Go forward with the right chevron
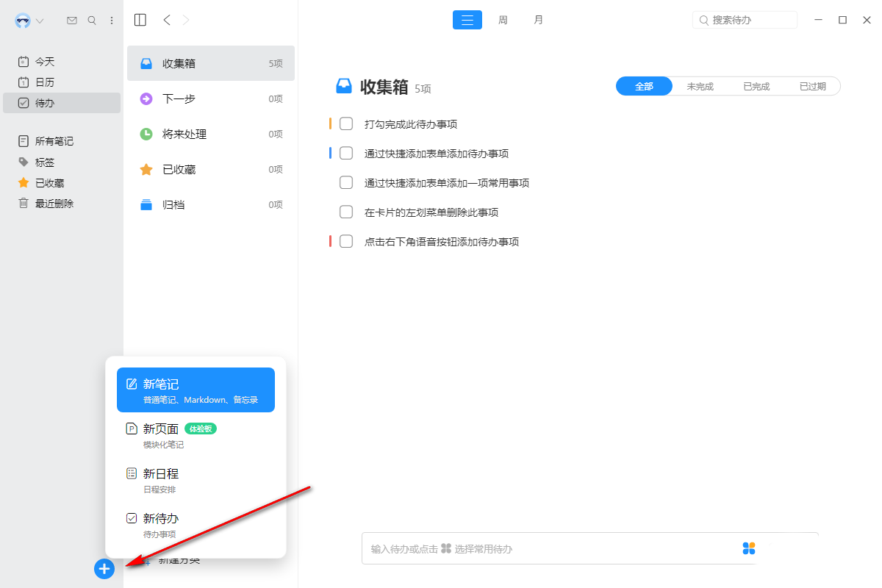The height and width of the screenshot is (588, 882). coord(186,21)
